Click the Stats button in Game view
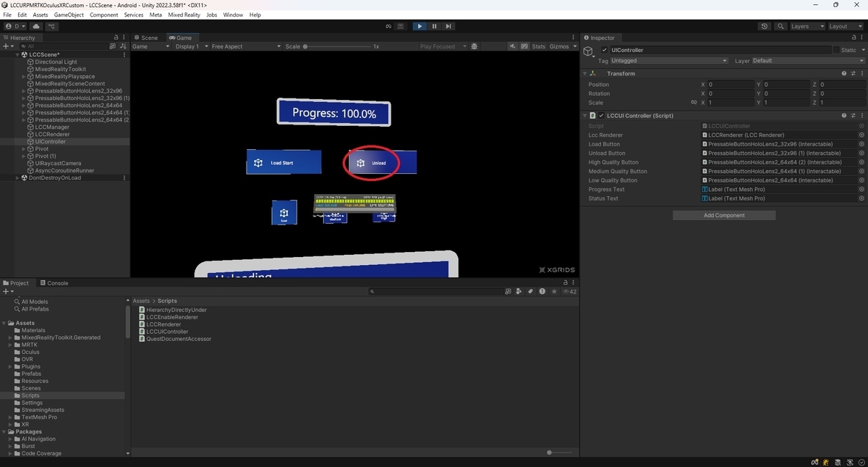Image resolution: width=868 pixels, height=467 pixels. point(539,46)
